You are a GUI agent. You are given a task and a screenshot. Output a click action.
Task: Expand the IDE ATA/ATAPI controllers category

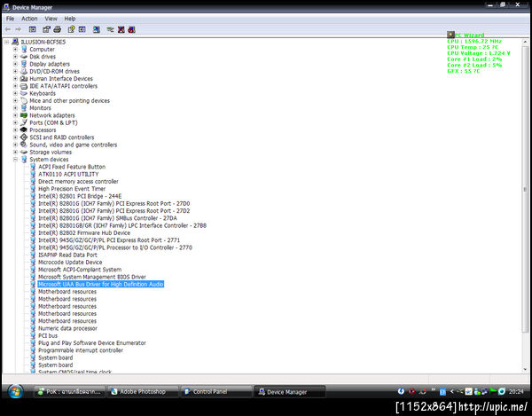point(15,86)
